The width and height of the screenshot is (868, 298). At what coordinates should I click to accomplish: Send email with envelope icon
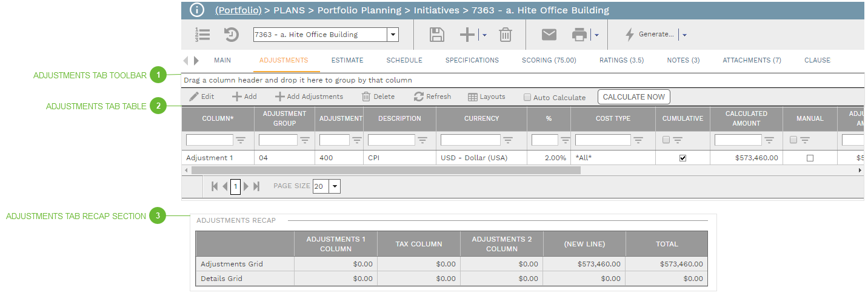pos(549,35)
